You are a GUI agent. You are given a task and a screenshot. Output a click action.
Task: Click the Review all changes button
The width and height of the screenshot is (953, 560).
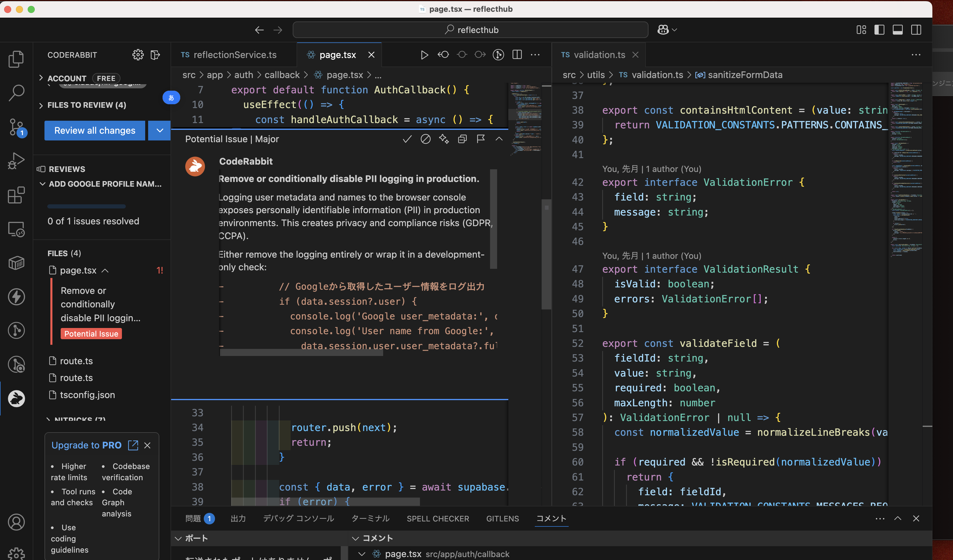[95, 130]
